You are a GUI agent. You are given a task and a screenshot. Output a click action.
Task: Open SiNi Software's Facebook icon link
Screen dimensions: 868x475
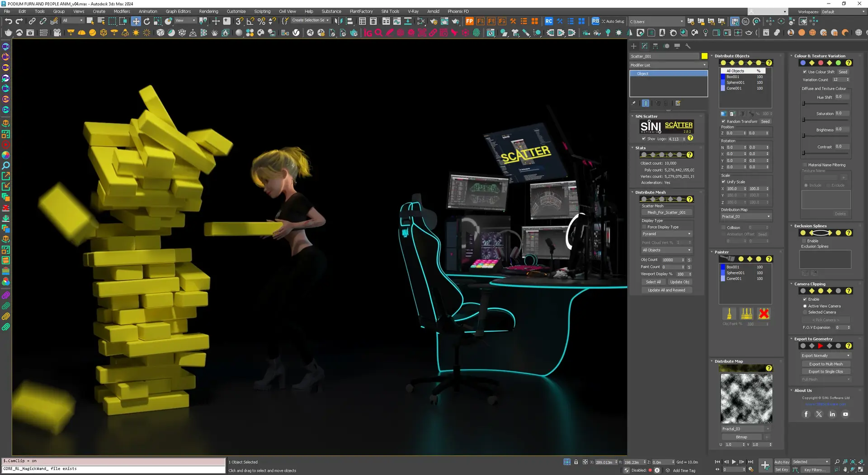(806, 414)
